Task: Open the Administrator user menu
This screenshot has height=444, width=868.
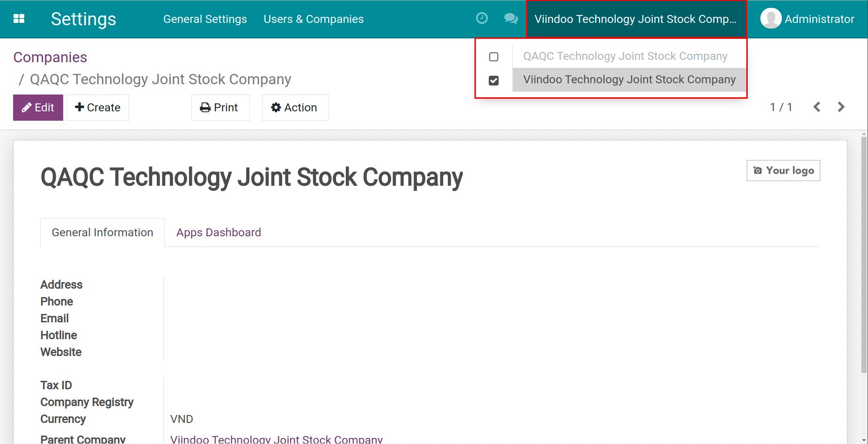Action: pyautogui.click(x=807, y=19)
